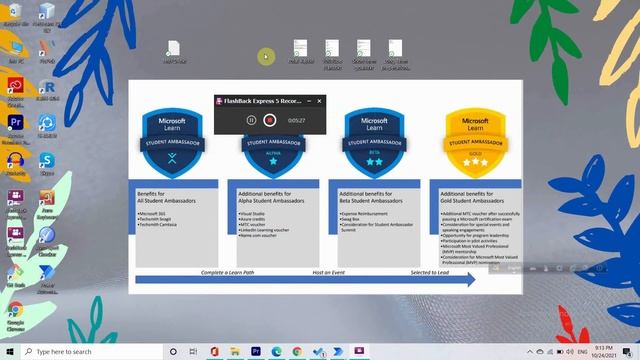Select the "Expense Reimbursement" bullet
The image size is (640, 360).
point(364,213)
